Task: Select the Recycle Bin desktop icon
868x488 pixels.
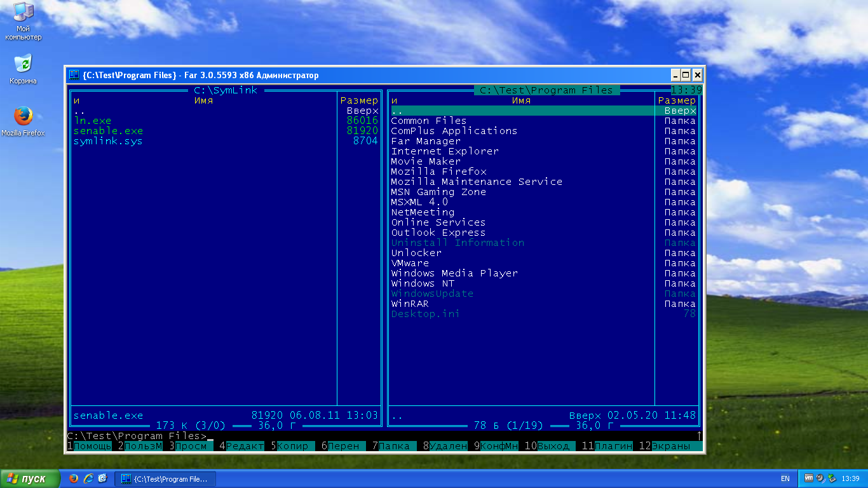Action: [24, 69]
